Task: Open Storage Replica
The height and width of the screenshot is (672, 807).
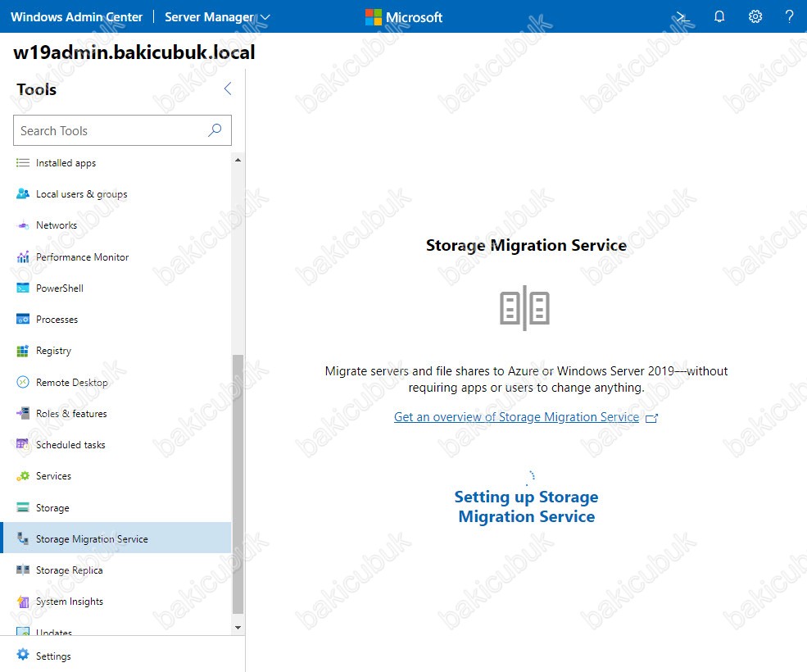Action: (x=116, y=570)
